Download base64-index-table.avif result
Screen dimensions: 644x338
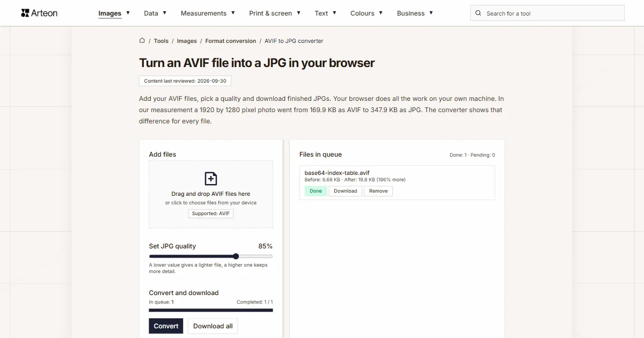[346, 191]
